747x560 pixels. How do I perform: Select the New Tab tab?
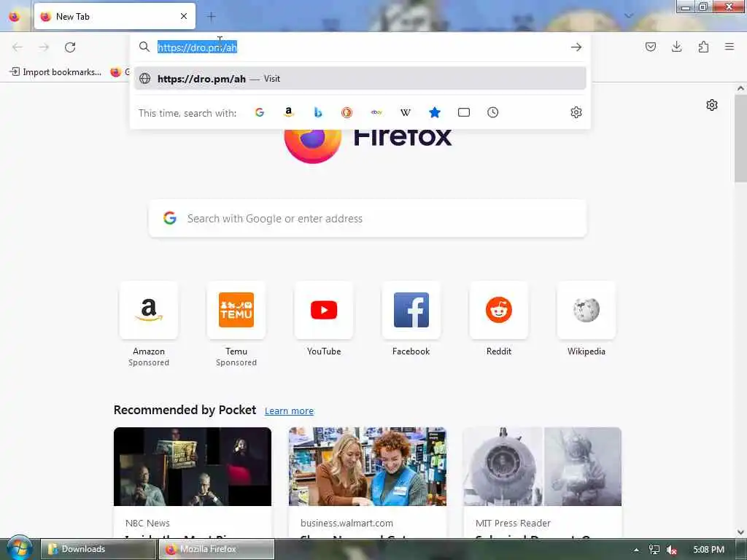[115, 16]
